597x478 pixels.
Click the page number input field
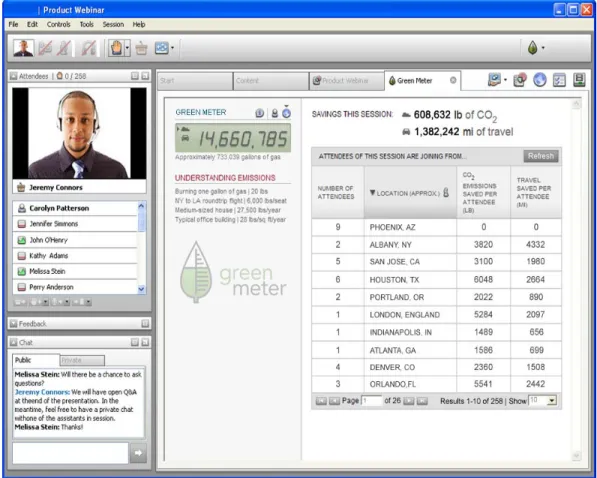click(372, 401)
